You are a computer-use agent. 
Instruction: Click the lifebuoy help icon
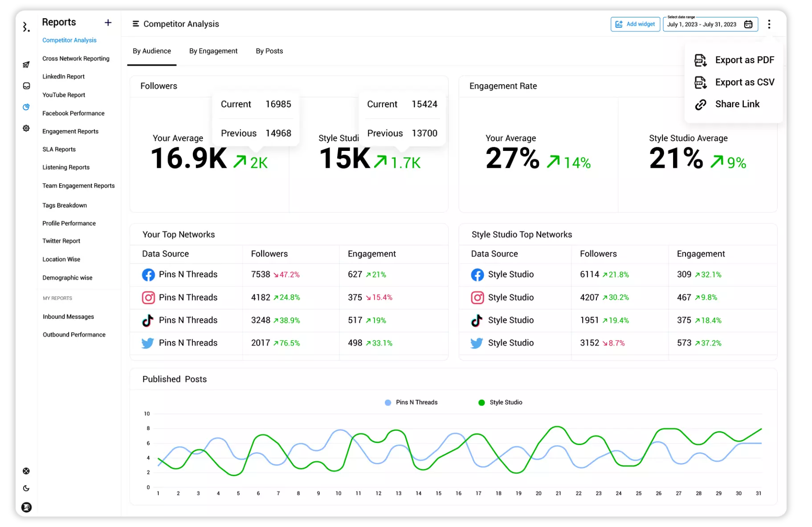[26, 471]
